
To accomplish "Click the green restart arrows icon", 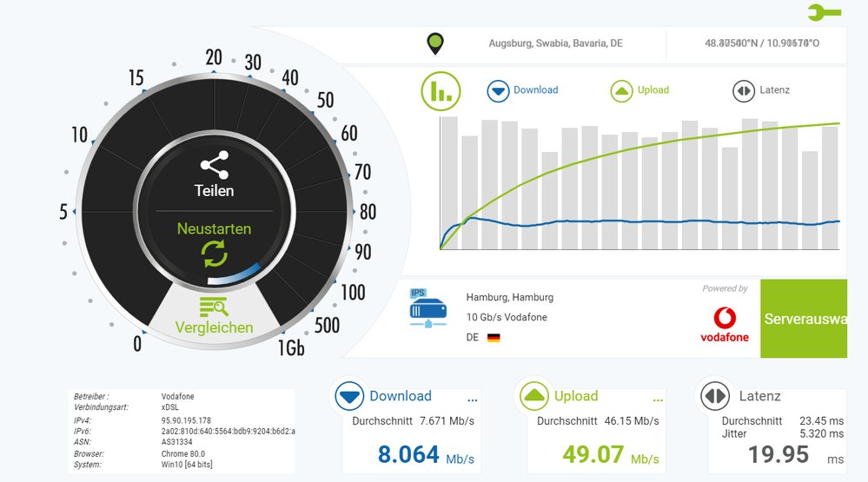I will (215, 254).
